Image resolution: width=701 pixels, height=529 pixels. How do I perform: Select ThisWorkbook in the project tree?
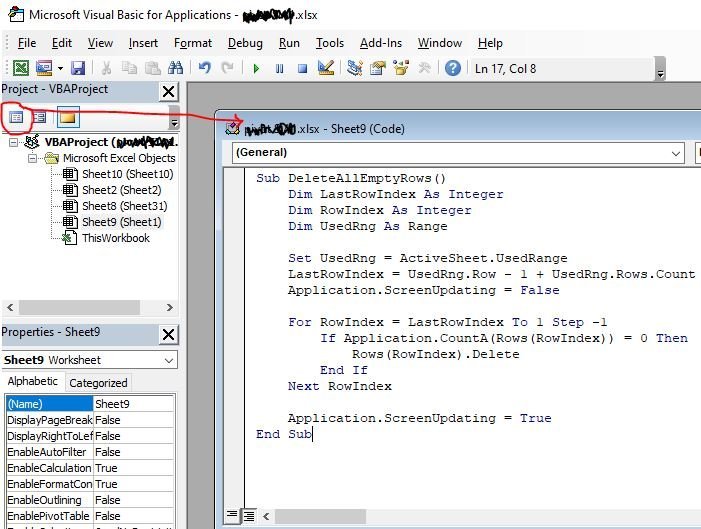(115, 238)
